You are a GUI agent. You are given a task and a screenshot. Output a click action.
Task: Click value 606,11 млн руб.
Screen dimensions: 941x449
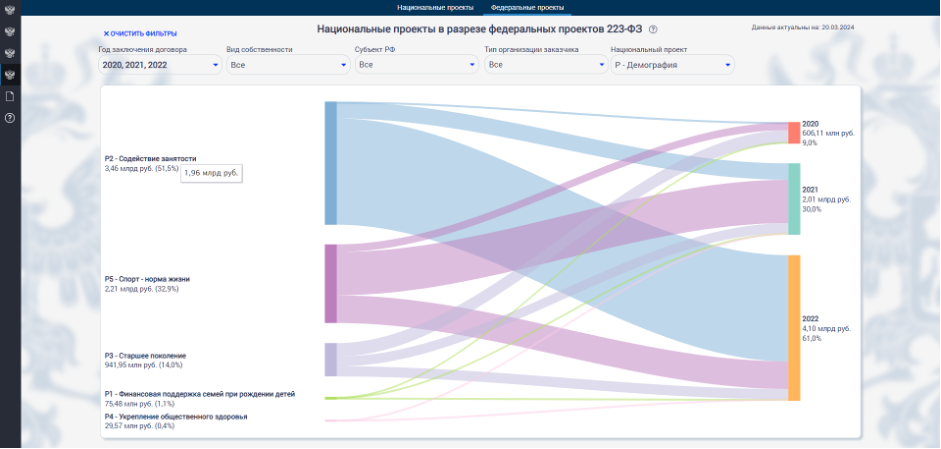point(828,133)
